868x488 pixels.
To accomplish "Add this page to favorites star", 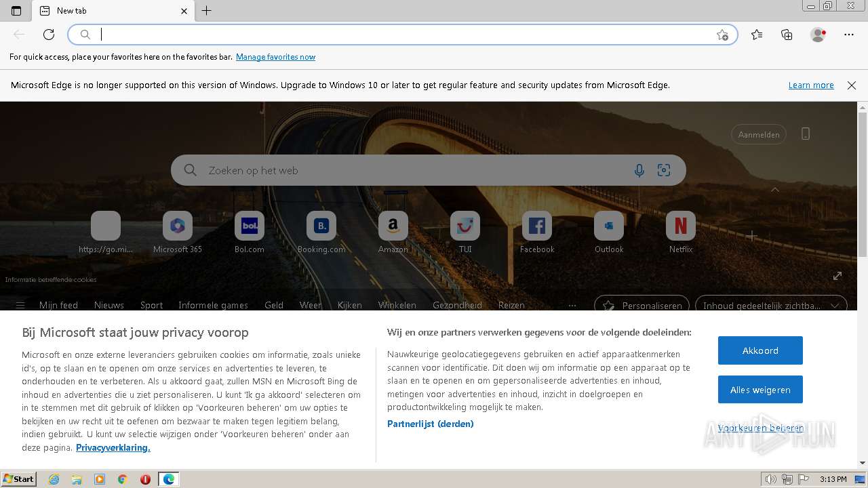I will 722,35.
